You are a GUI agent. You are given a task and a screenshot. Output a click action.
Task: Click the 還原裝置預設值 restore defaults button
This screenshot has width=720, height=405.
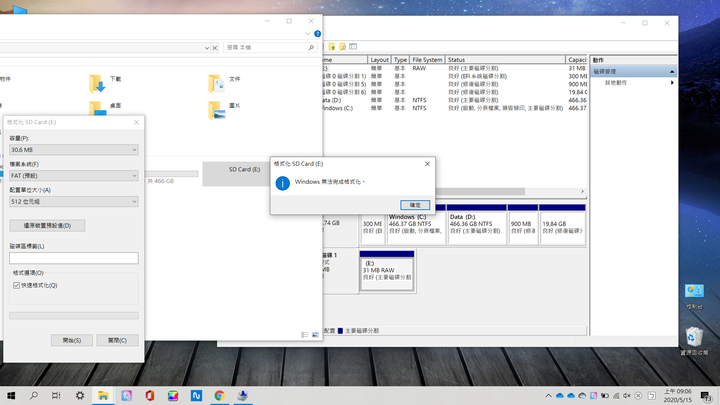[x=47, y=225]
